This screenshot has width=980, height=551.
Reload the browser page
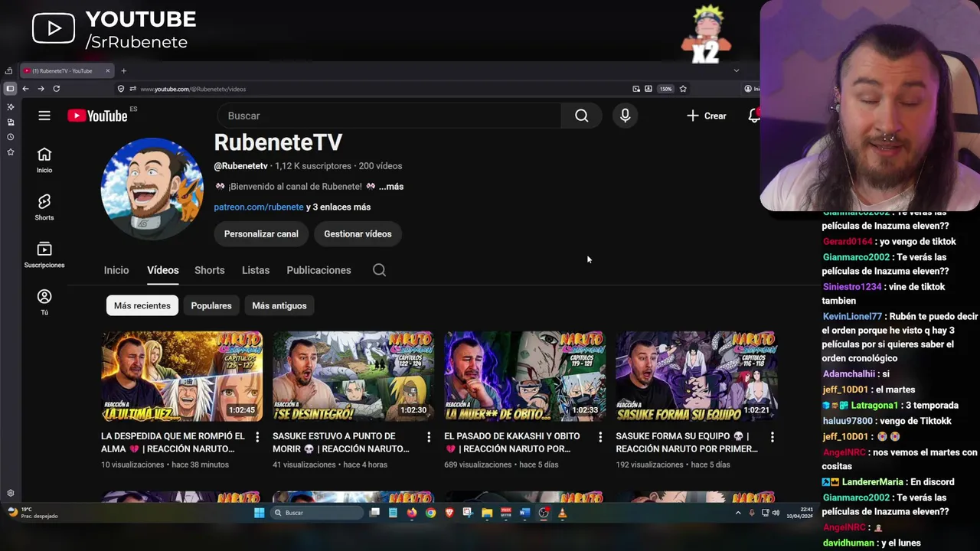point(56,89)
